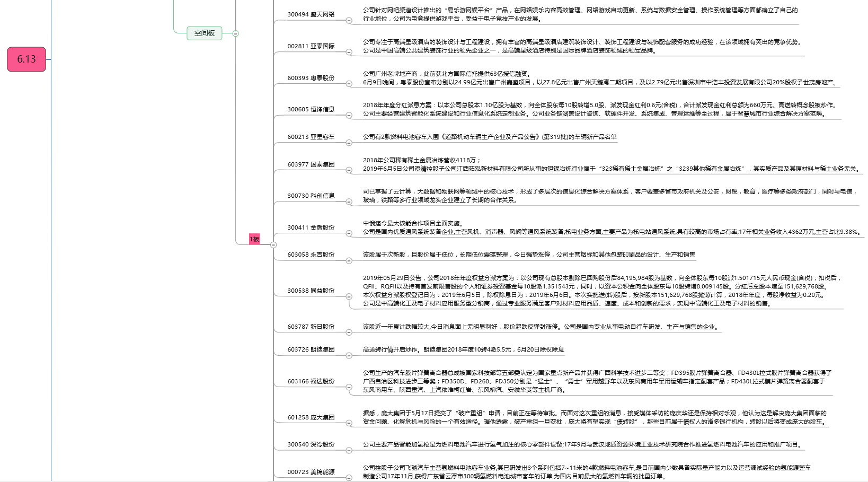
Task: Click 庞大集团 description about 破产重组申请
Action: pyautogui.click(x=596, y=417)
